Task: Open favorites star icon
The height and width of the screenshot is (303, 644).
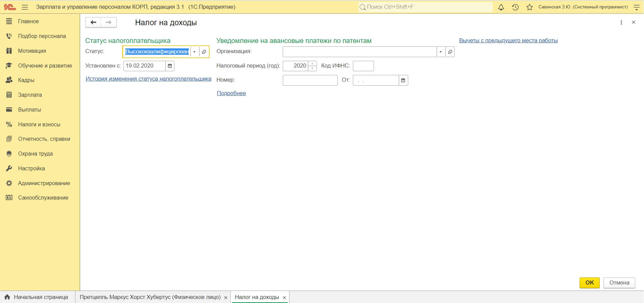Action: (530, 7)
